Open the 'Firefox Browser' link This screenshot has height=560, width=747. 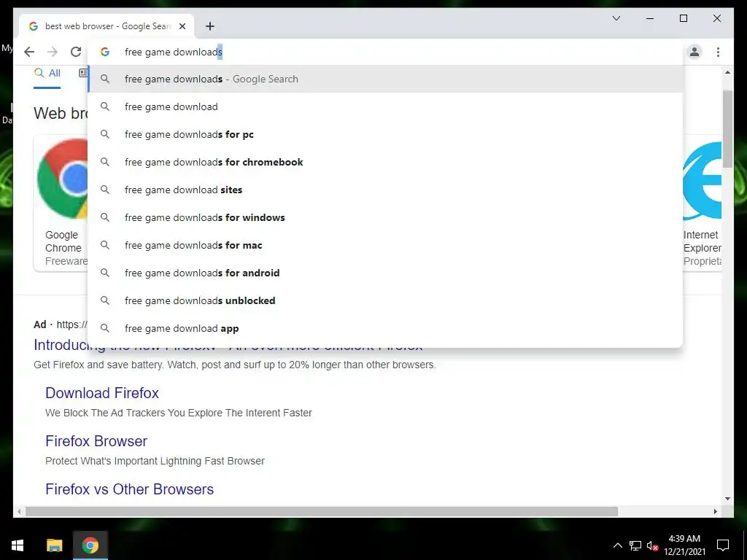pyautogui.click(x=96, y=441)
